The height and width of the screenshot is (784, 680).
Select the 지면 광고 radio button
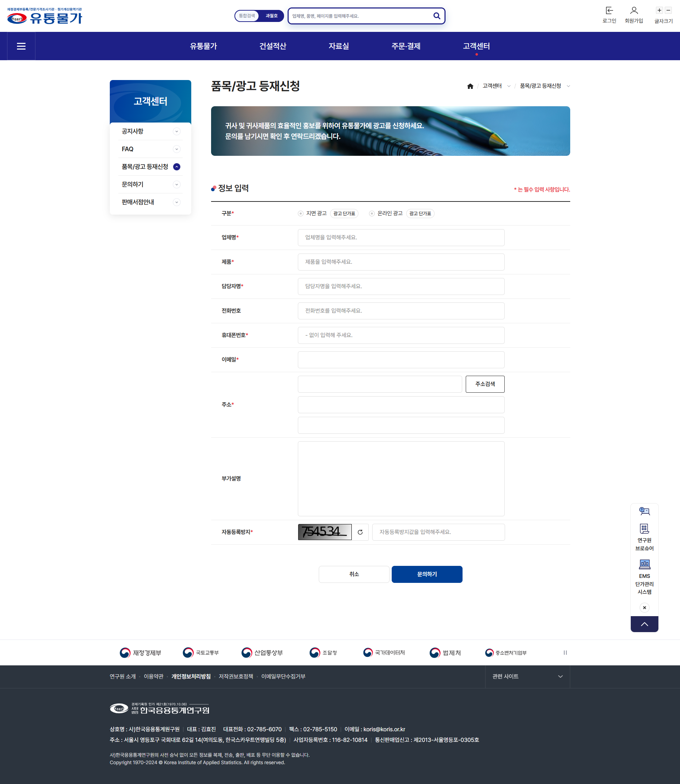tap(301, 214)
